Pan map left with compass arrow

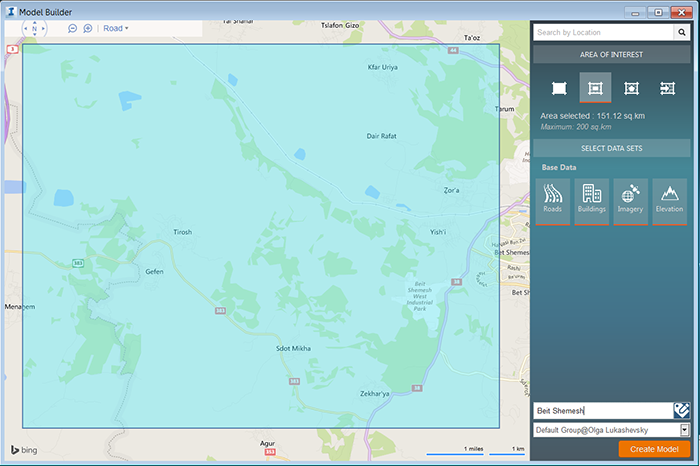(x=25, y=29)
